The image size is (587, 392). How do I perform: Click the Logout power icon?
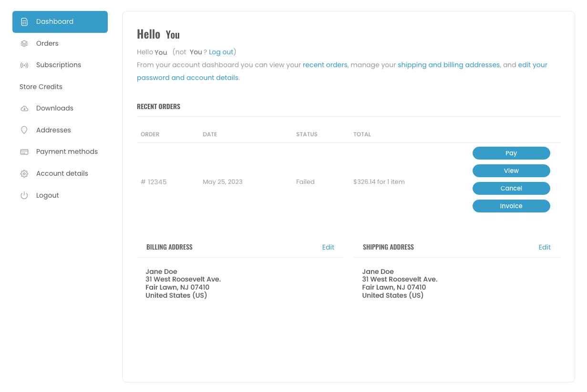tap(24, 195)
